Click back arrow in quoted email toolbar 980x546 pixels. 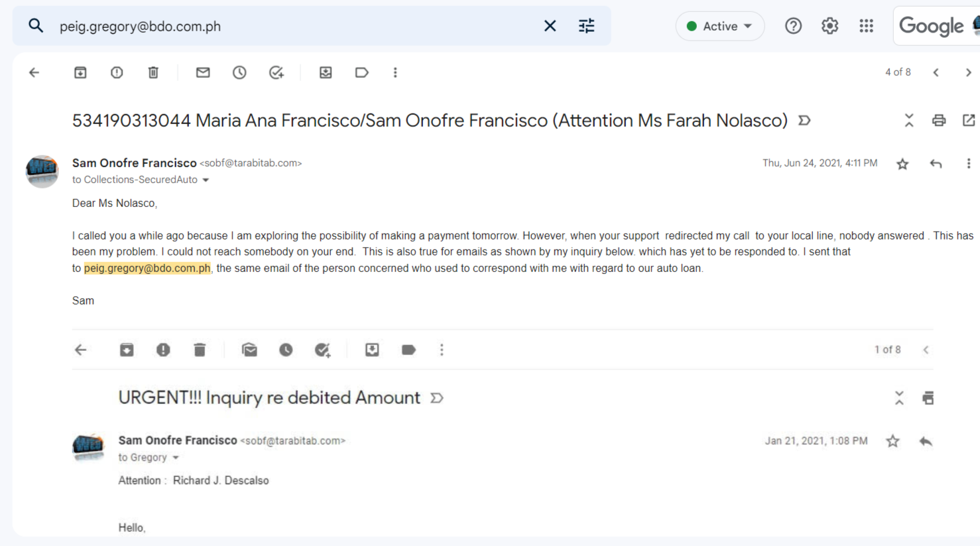coord(81,350)
